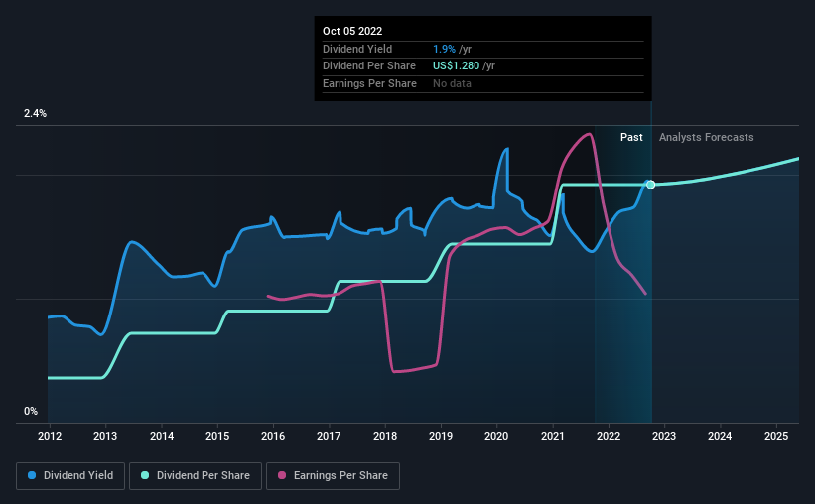
Task: Click the 2015 x-axis label
Action: [x=217, y=436]
